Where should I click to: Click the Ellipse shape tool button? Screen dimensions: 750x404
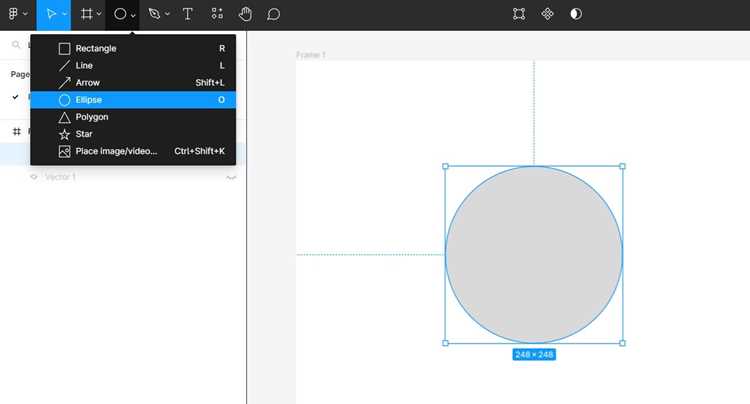click(120, 14)
